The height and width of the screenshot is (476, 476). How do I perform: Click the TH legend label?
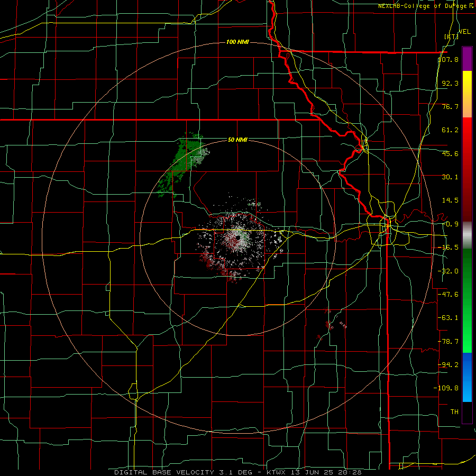(454, 411)
